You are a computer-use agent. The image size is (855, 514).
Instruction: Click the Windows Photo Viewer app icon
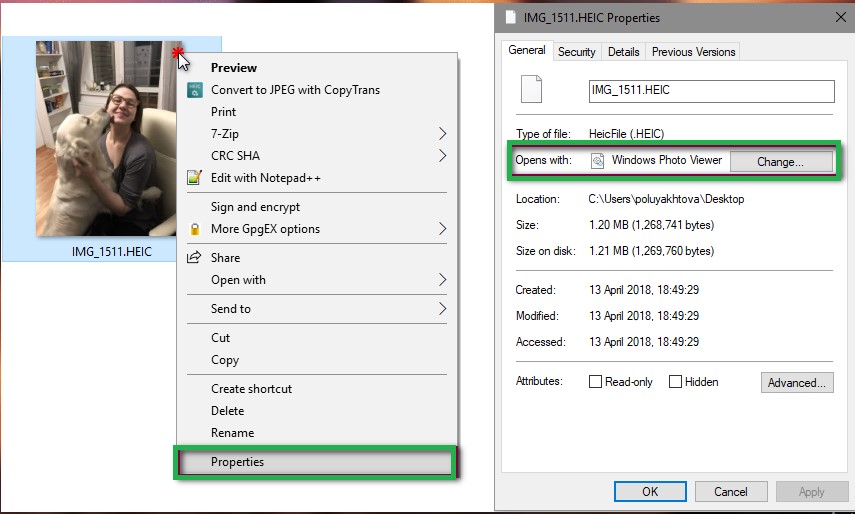coord(597,160)
